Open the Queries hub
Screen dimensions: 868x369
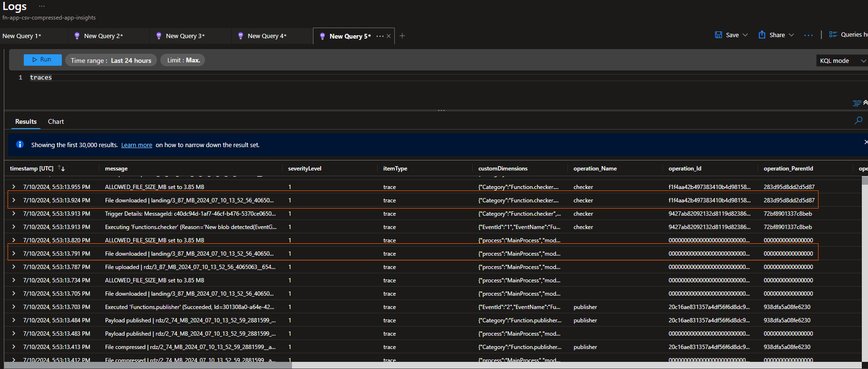[x=848, y=35]
